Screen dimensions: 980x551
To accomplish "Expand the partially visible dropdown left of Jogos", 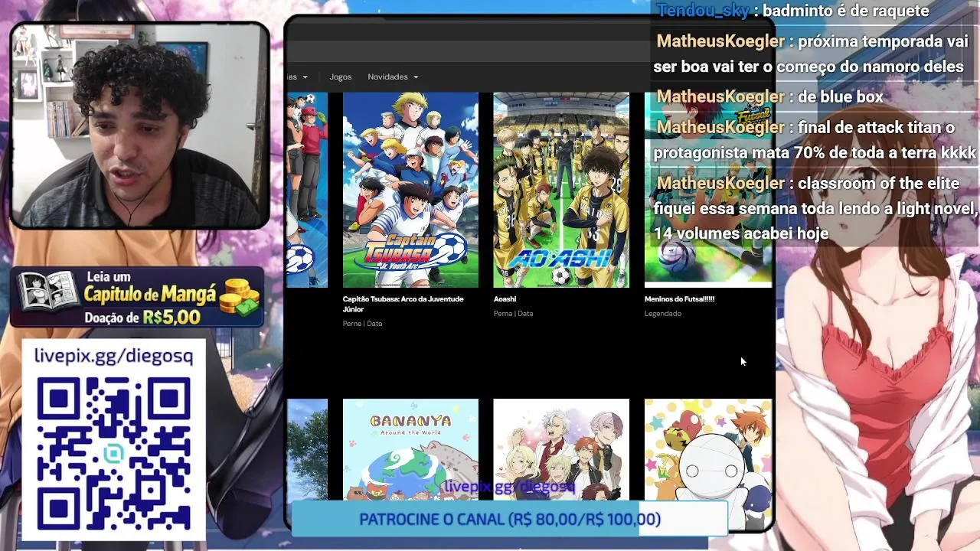I will click(x=298, y=77).
